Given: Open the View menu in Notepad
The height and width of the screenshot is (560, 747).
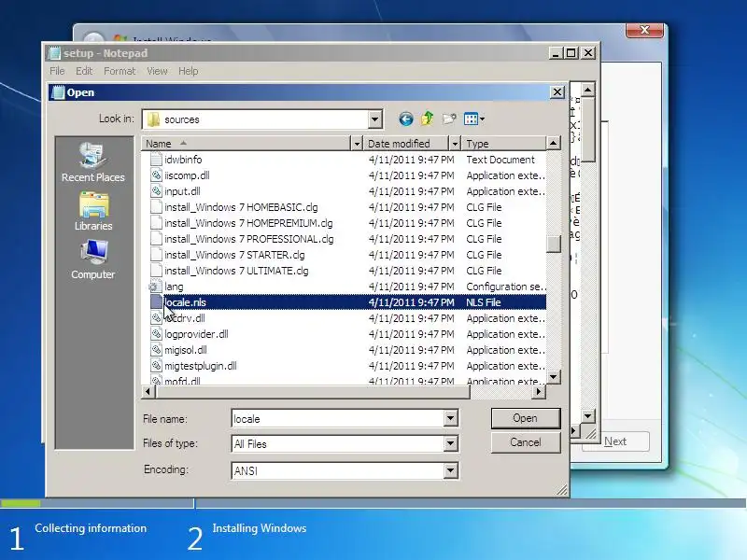Looking at the screenshot, I should [157, 71].
